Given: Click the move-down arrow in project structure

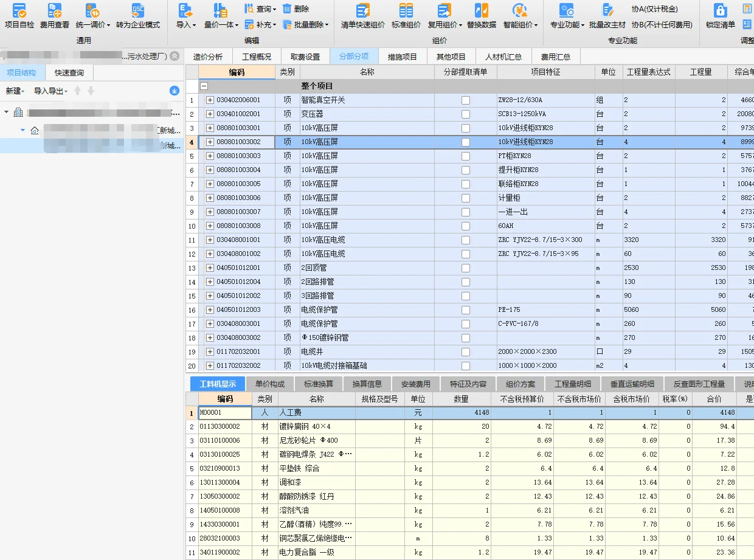Looking at the screenshot, I should point(91,91).
